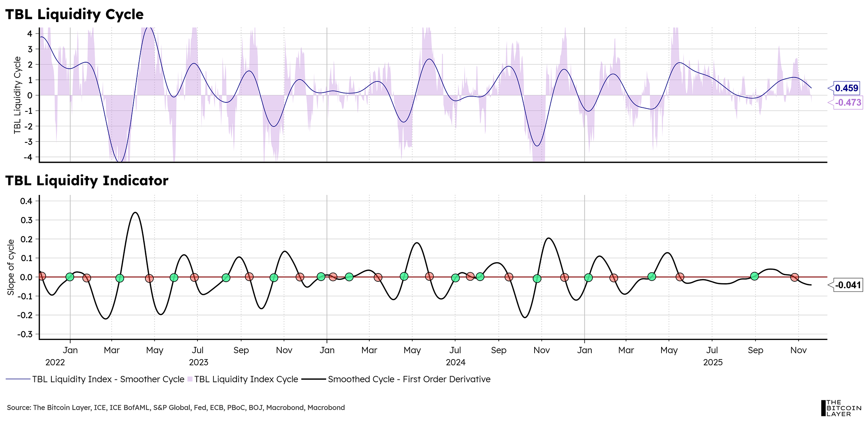
Task: Click the source attribution text
Action: coord(176,408)
